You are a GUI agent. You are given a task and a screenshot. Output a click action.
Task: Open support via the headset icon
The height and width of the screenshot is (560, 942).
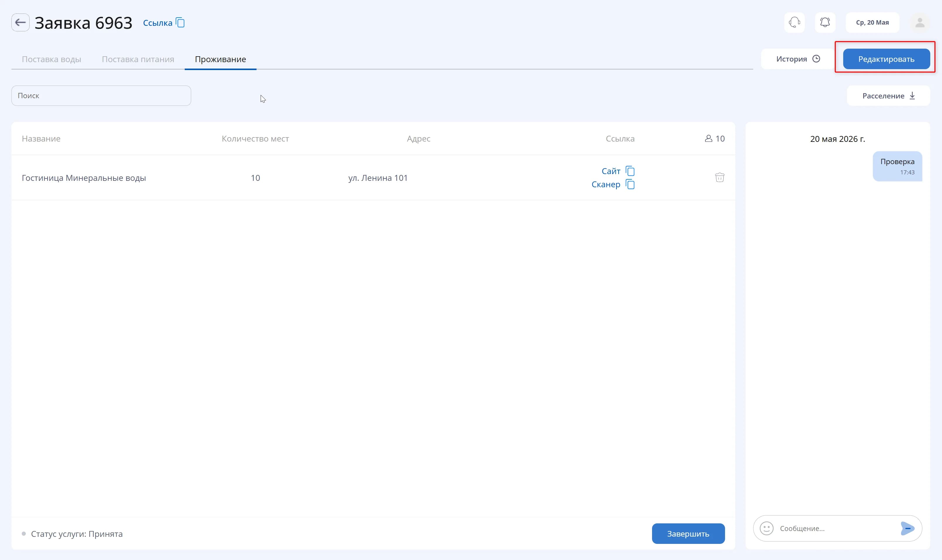(x=794, y=22)
